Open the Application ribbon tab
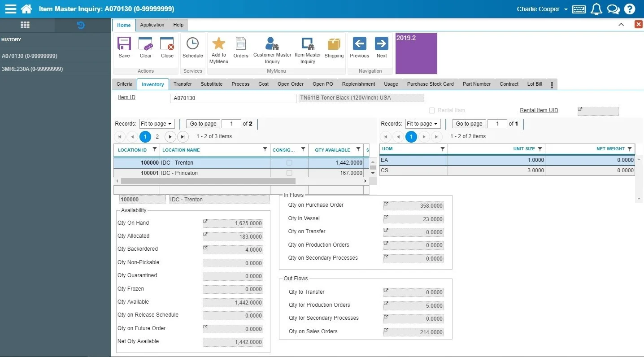Screen dimensions: 644x357 (152, 25)
